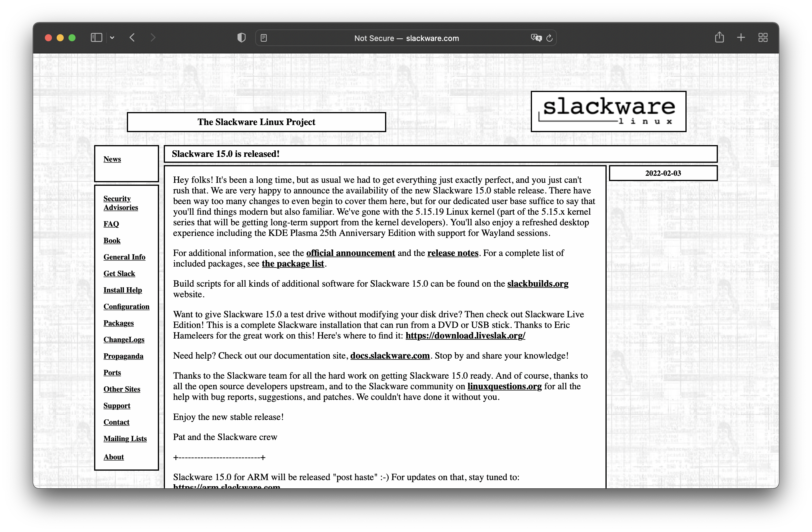This screenshot has width=812, height=532.
Task: Follow the official announcement link
Action: pyautogui.click(x=351, y=253)
